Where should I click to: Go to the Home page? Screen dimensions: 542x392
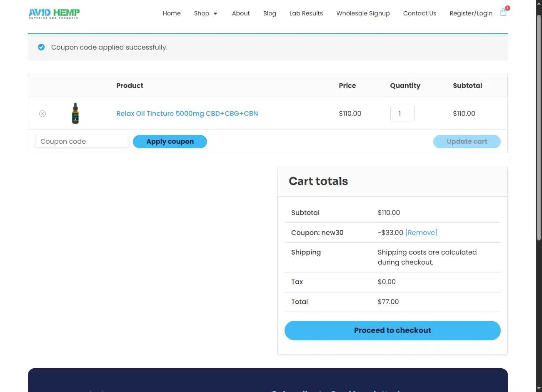coord(172,13)
